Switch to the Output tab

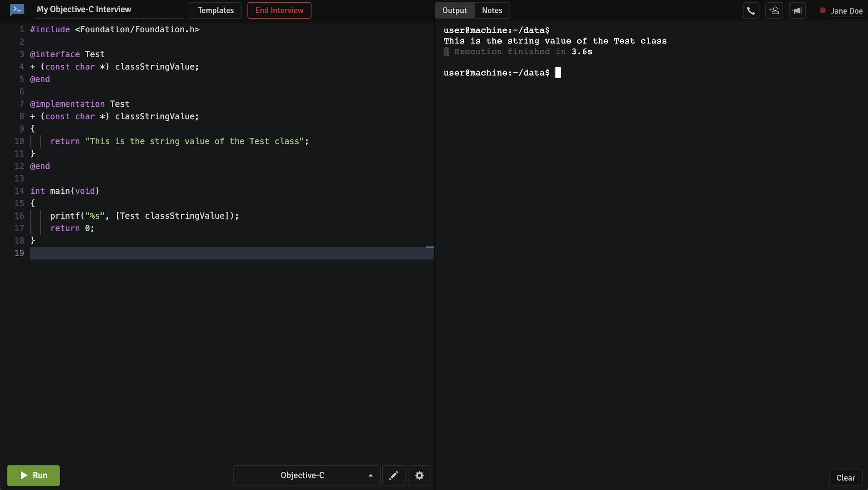pos(454,10)
